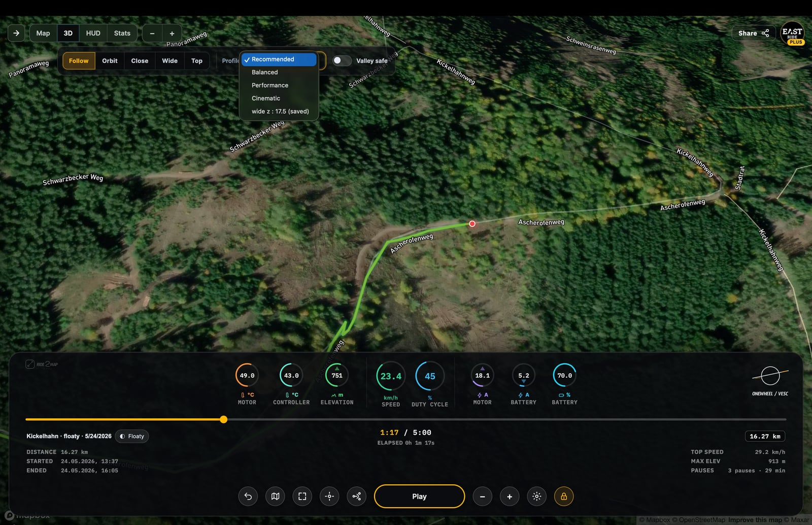812x525 pixels.
Task: Click the battery percent gauge 70.0
Action: click(x=564, y=376)
